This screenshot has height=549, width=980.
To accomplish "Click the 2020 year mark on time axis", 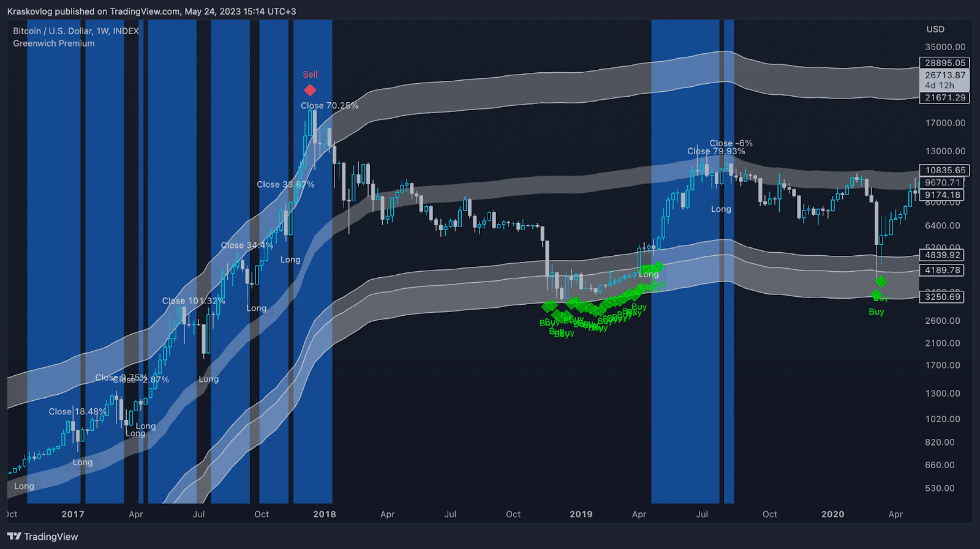I will pyautogui.click(x=833, y=514).
